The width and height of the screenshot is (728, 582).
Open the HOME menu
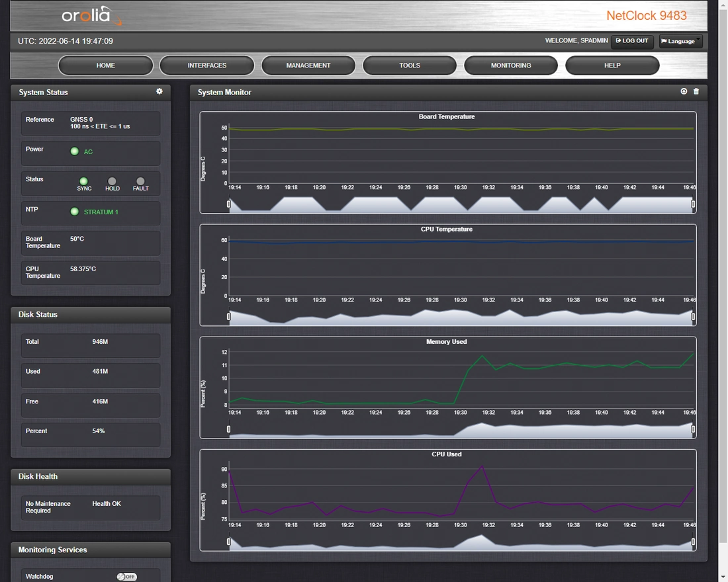point(105,65)
